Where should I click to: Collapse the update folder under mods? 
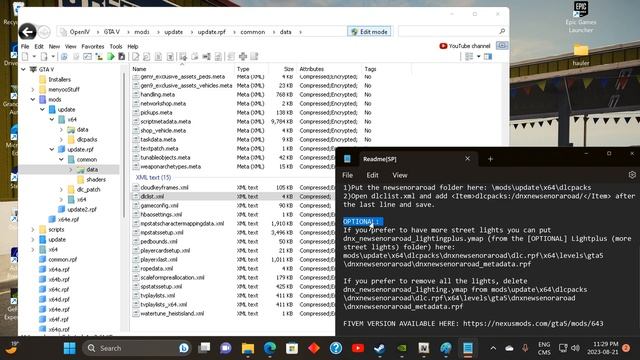(x=42, y=109)
